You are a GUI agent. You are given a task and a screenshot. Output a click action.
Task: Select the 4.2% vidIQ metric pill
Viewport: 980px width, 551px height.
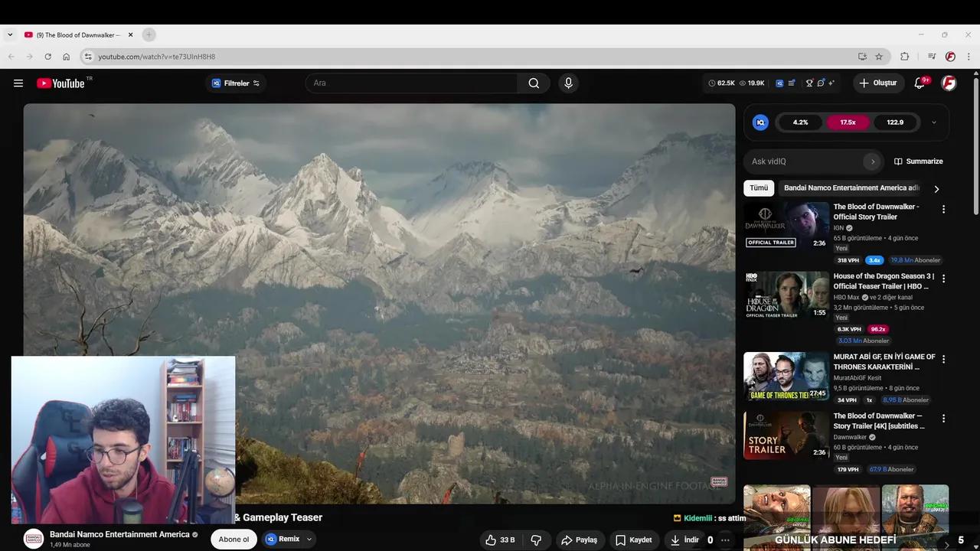point(801,122)
